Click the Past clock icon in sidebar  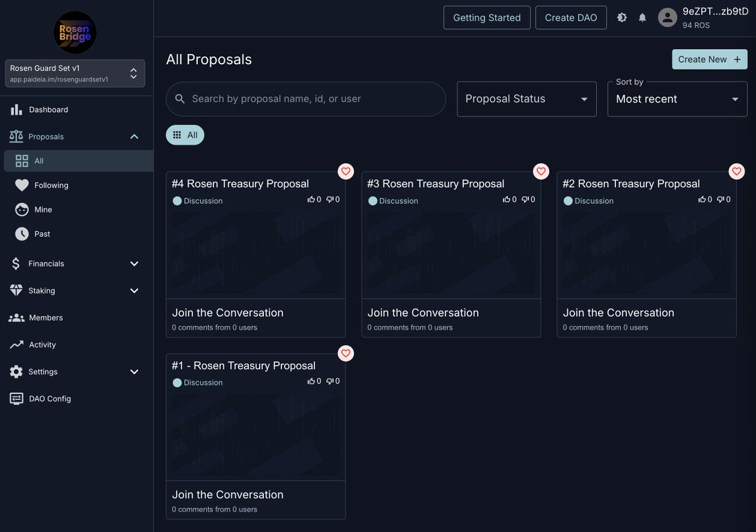[x=22, y=234]
